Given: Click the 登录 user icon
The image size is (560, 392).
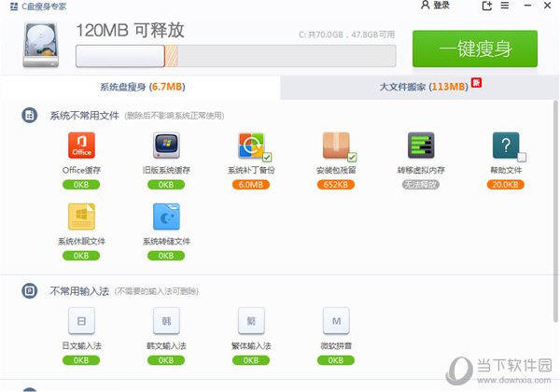Looking at the screenshot, I should point(425,5).
